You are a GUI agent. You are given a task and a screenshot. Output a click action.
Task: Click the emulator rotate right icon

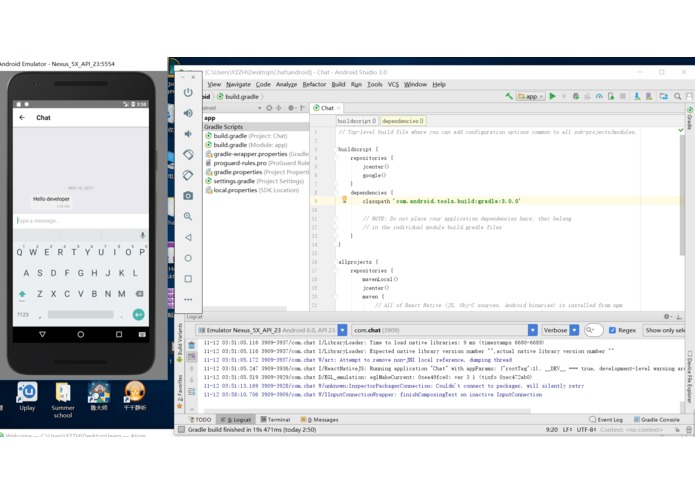pos(188,175)
